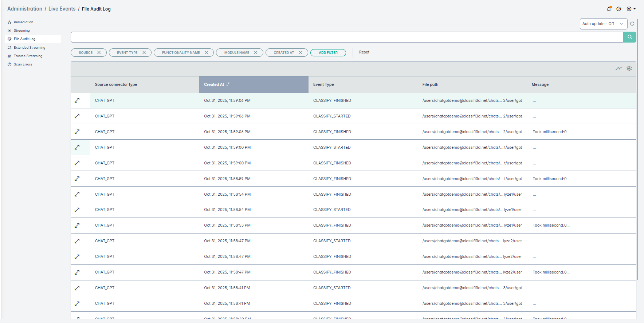
Task: Remove the SOURCE filter chip
Action: pyautogui.click(x=99, y=53)
